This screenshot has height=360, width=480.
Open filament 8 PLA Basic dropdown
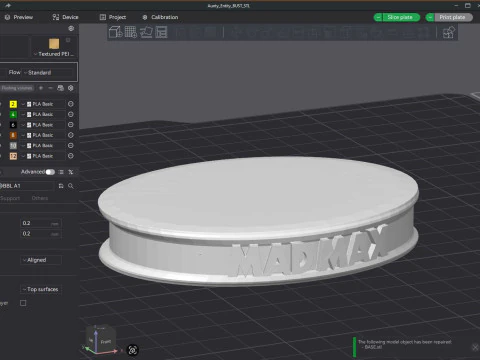[x=43, y=135]
